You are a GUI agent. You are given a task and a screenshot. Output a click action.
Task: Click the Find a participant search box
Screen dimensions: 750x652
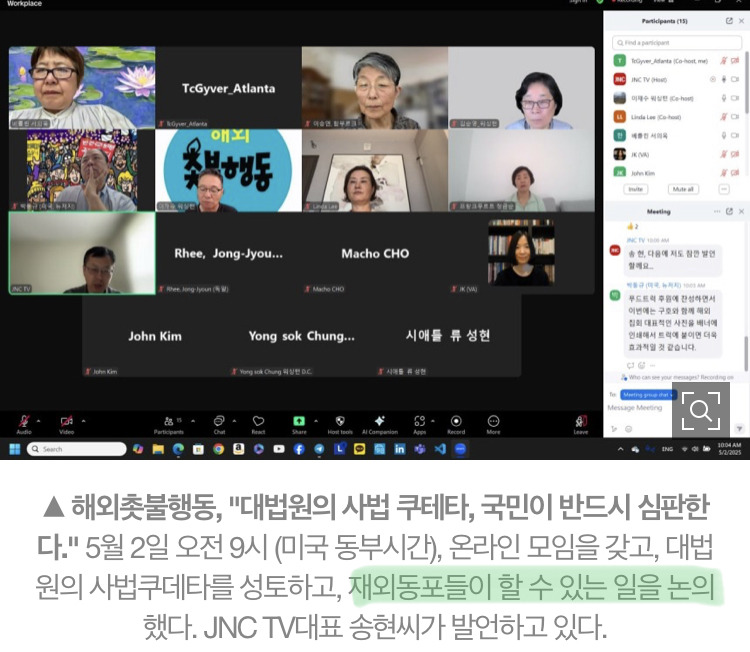[x=677, y=43]
